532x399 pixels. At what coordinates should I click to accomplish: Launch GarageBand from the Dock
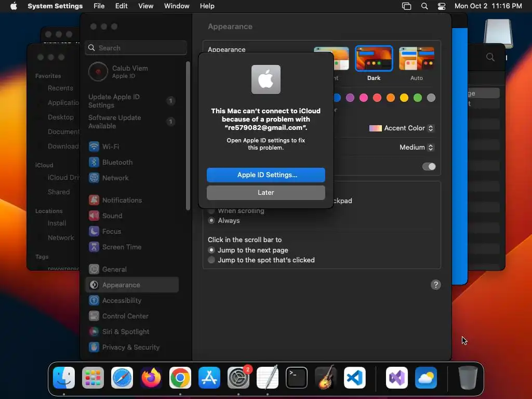point(326,378)
